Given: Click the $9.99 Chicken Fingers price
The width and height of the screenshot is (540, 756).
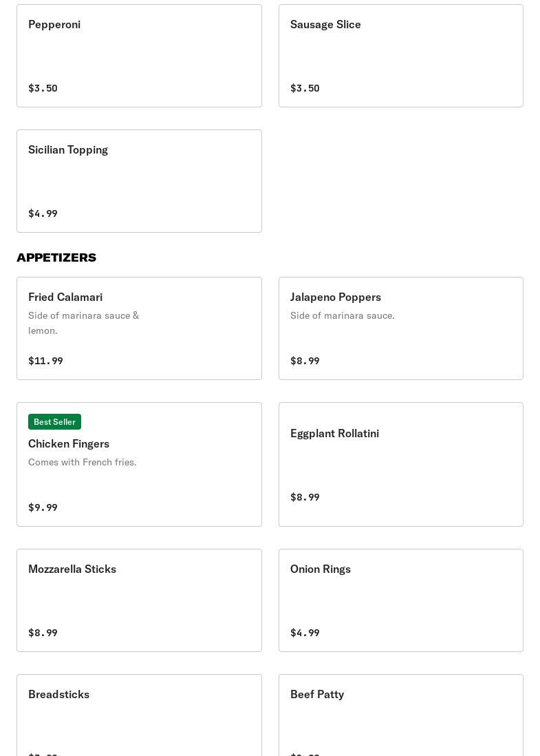Looking at the screenshot, I should pos(43,507).
